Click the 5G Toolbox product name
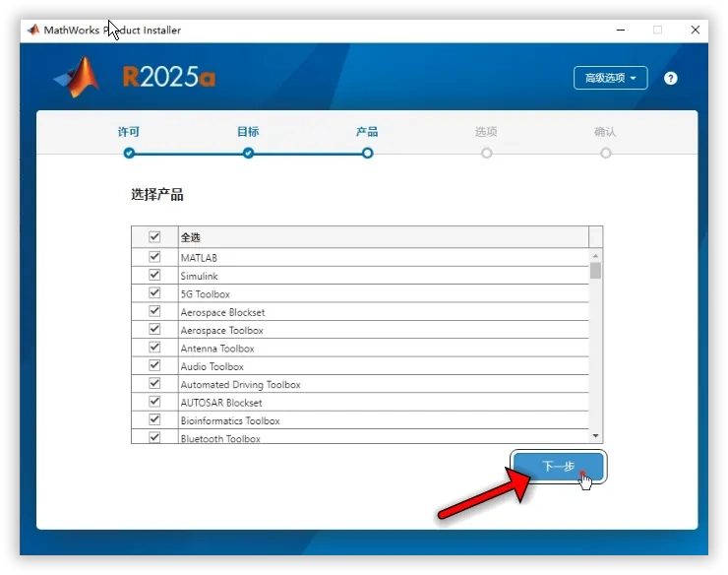This screenshot has height=575, width=728. [x=206, y=293]
